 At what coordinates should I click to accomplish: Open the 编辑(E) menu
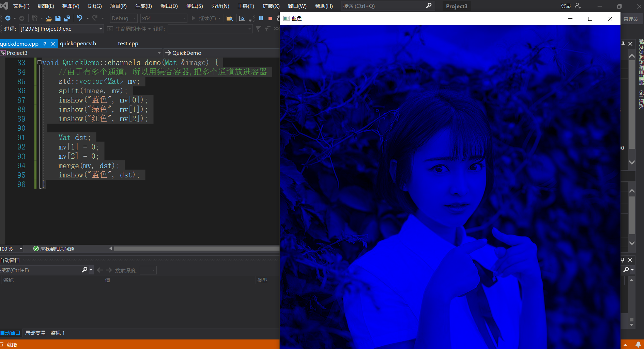[x=46, y=6]
